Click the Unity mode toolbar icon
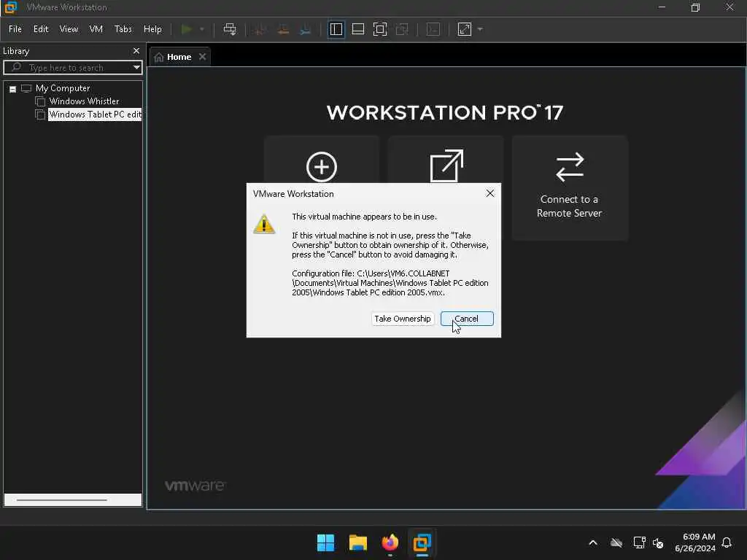 (402, 29)
